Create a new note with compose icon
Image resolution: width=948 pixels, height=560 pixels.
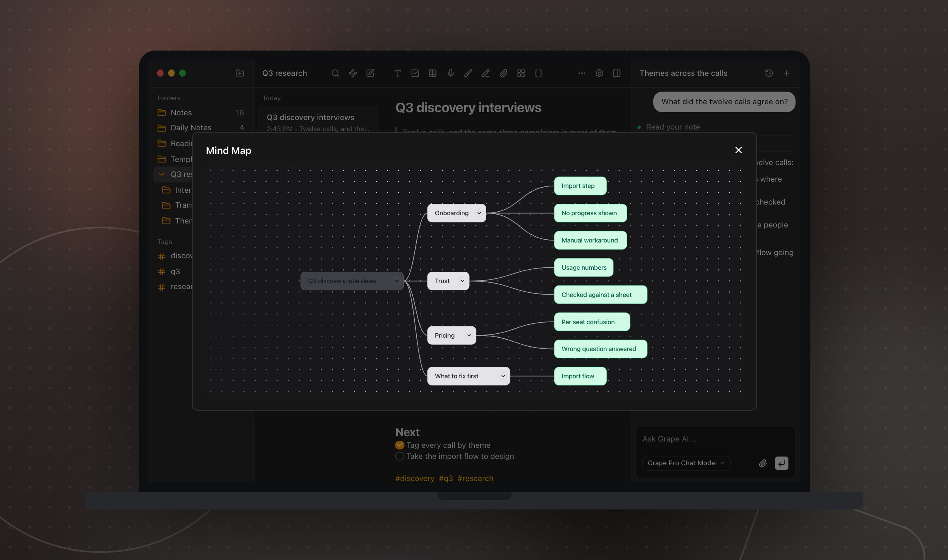click(370, 73)
